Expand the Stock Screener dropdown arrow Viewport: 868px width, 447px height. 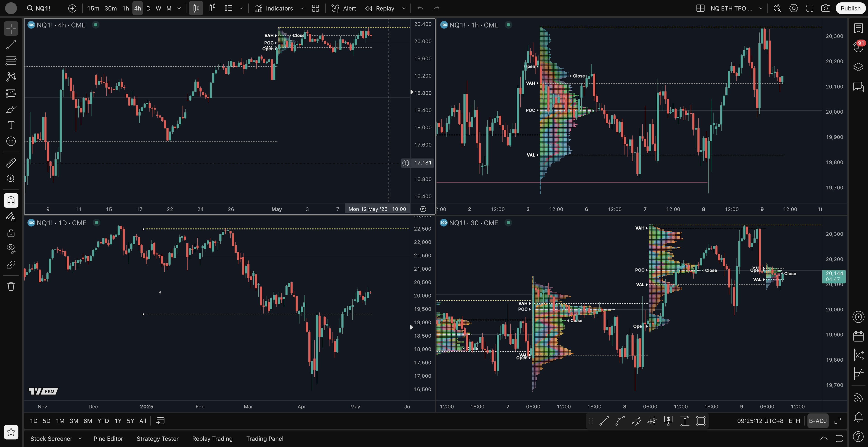point(80,439)
